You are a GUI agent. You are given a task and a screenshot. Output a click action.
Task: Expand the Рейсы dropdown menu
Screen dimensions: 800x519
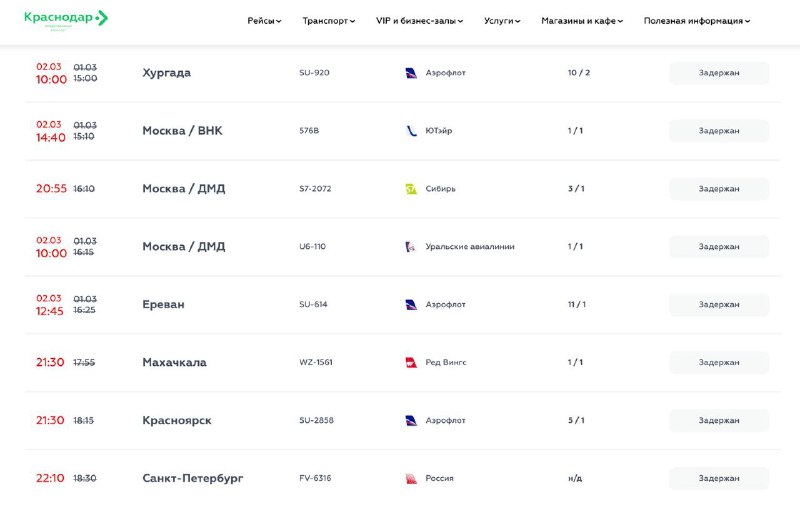tap(264, 21)
